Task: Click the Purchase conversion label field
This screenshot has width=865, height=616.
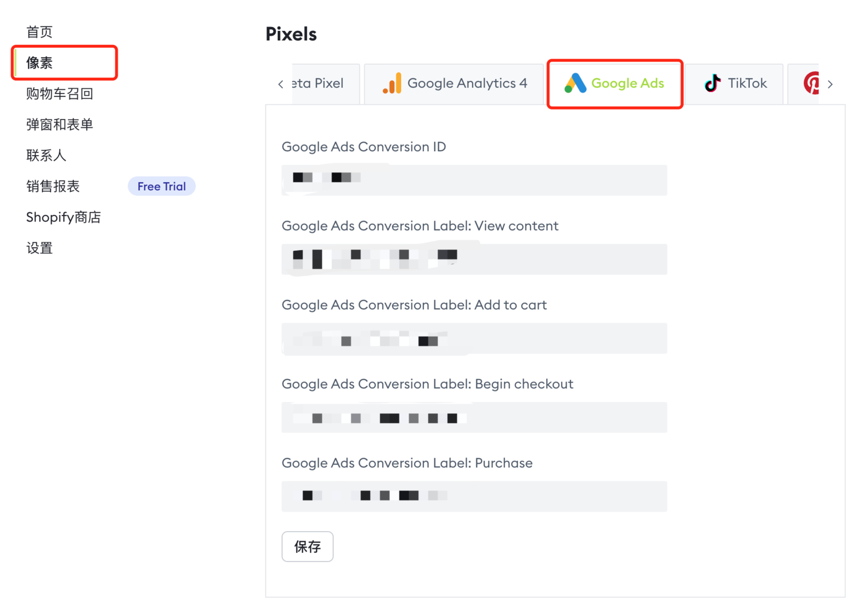Action: 474,496
